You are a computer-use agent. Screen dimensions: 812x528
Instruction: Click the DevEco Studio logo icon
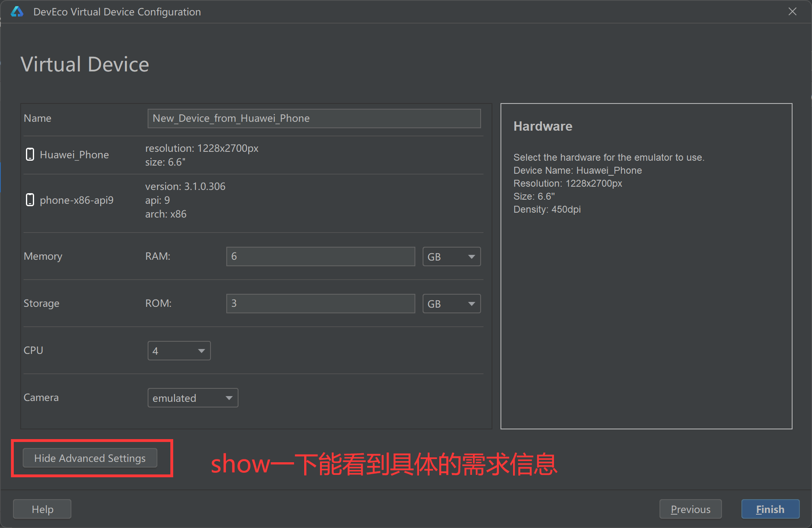(x=17, y=12)
